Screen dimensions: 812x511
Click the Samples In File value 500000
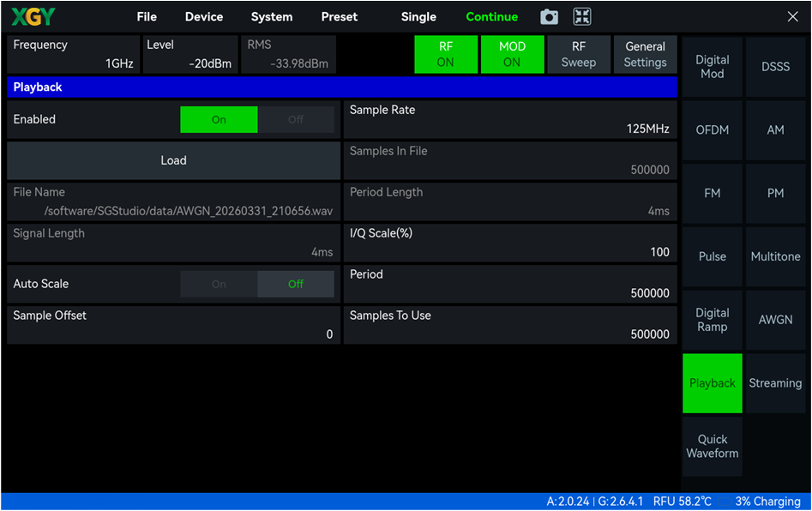click(x=650, y=170)
